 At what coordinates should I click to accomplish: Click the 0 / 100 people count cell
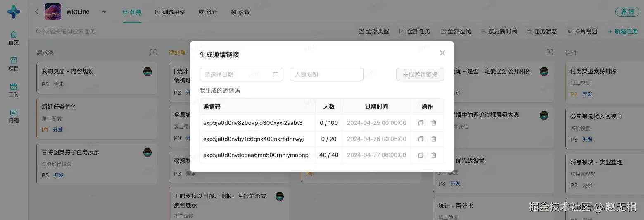coord(329,123)
